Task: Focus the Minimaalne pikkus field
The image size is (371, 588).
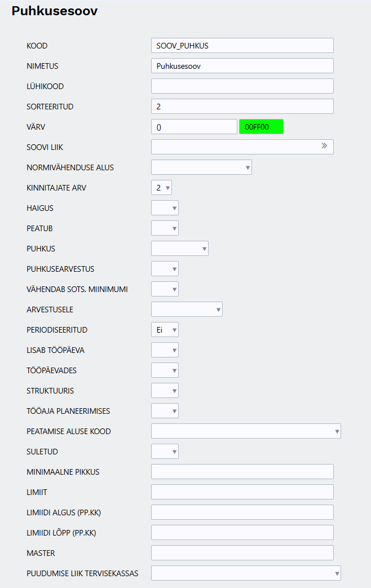Action: coord(242,472)
